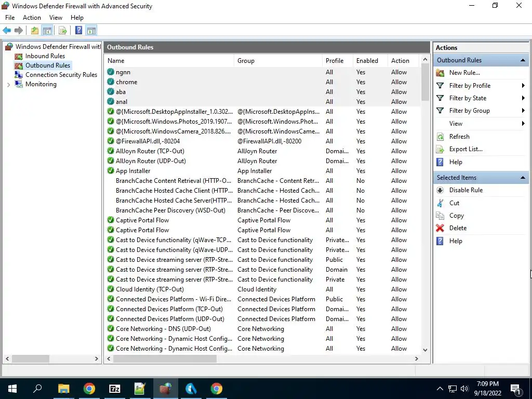532x399 pixels.
Task: Click the Inbound Rules tree icon
Action: pyautogui.click(x=19, y=56)
